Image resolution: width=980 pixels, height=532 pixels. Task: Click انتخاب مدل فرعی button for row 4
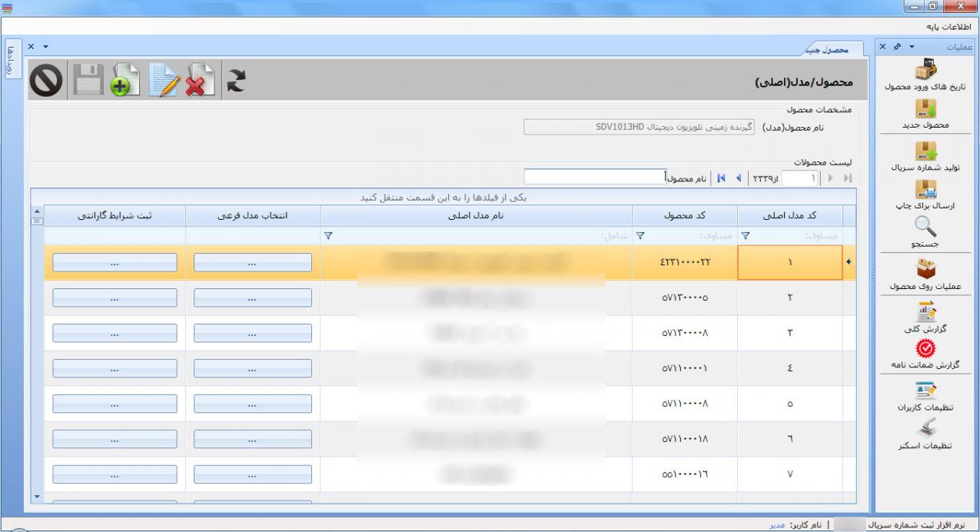252,369
